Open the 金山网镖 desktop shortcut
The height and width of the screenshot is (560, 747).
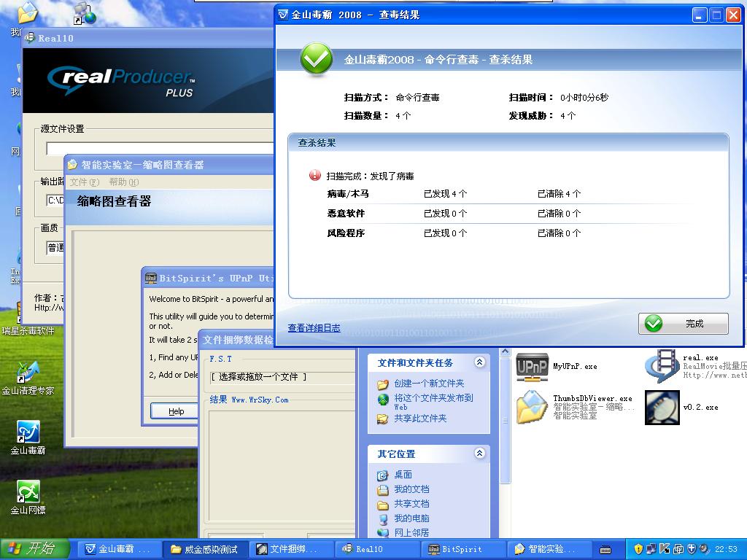click(28, 497)
